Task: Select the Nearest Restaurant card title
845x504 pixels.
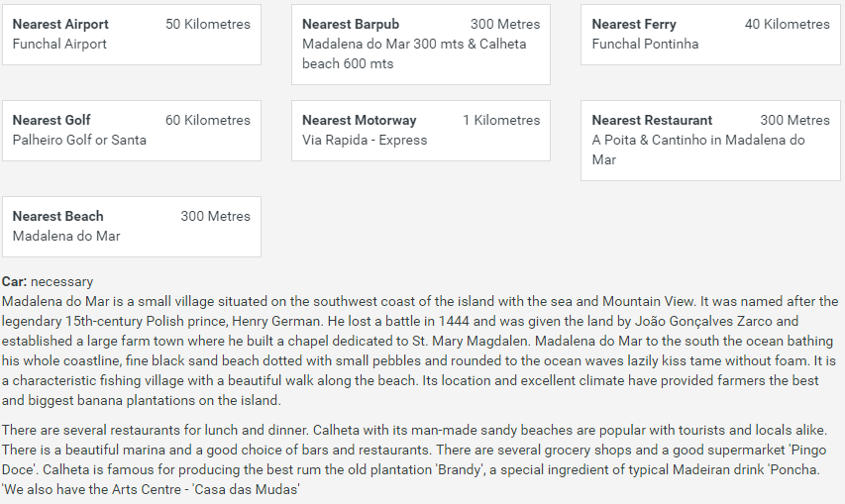Action: (652, 120)
